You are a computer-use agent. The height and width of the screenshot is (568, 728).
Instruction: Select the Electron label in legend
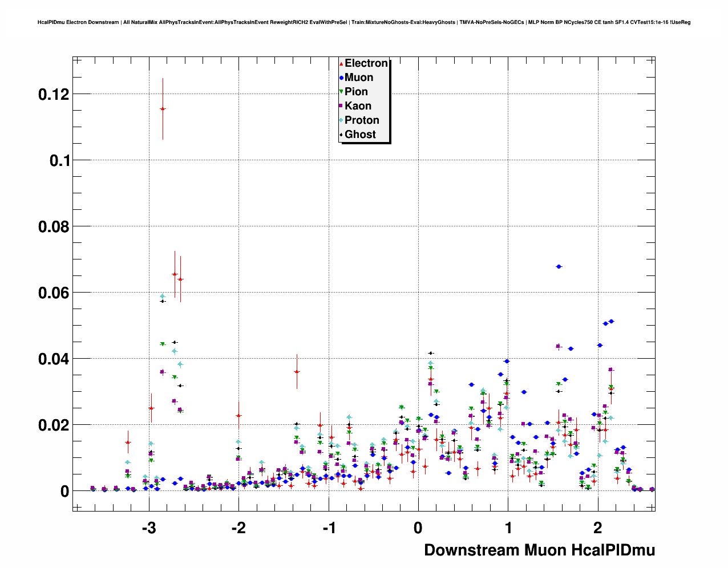(x=366, y=63)
